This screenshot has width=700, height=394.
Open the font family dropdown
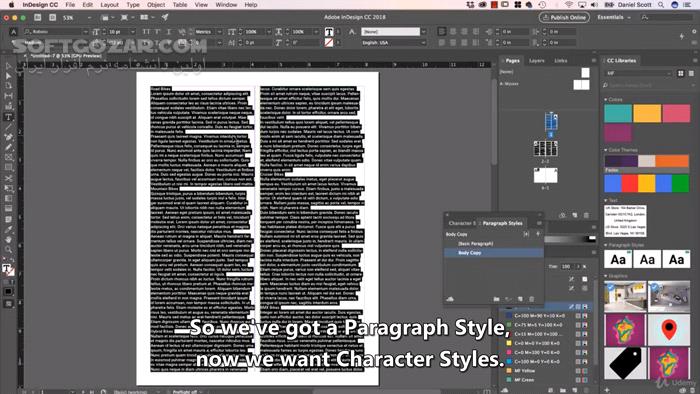85,32
